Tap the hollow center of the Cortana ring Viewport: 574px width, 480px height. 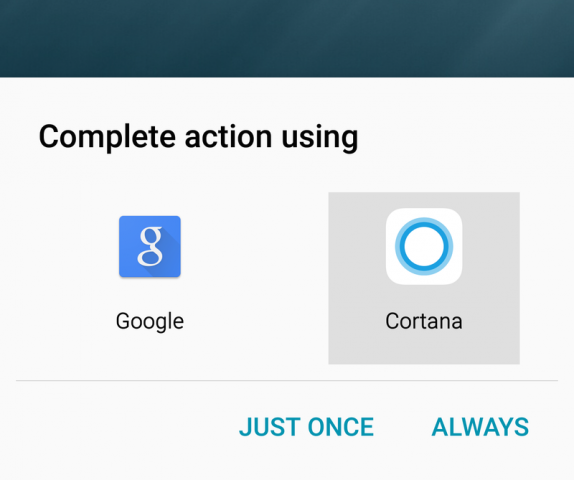pos(424,246)
